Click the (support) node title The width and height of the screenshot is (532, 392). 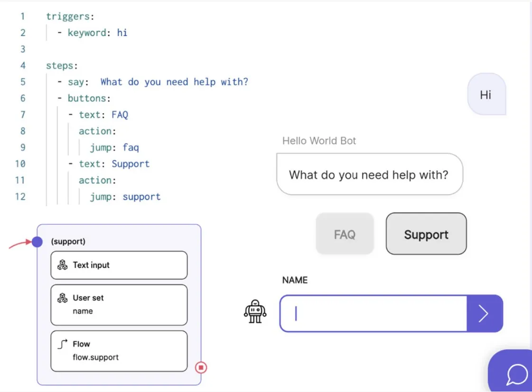click(x=68, y=241)
